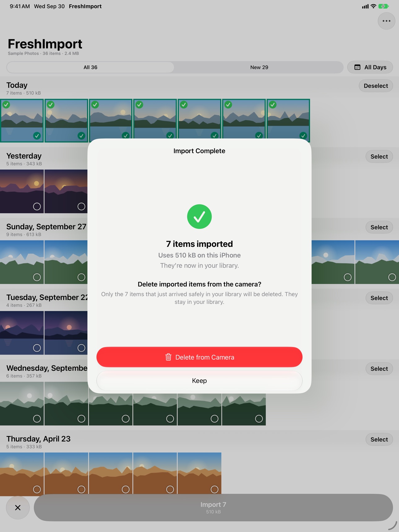Viewport: 399px width, 532px height.
Task: Tap the cellular signal bars icon
Action: pos(365,6)
